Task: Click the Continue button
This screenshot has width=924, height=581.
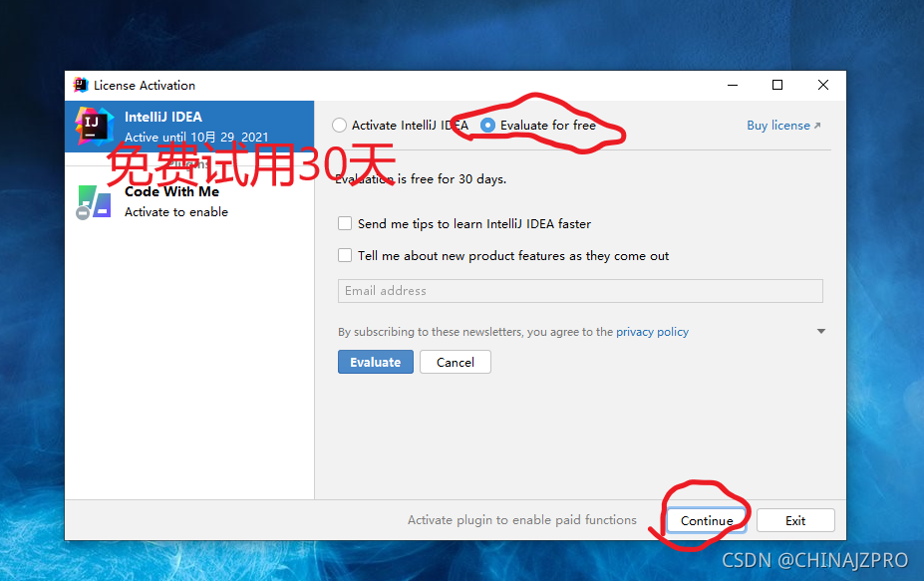Action: tap(707, 520)
